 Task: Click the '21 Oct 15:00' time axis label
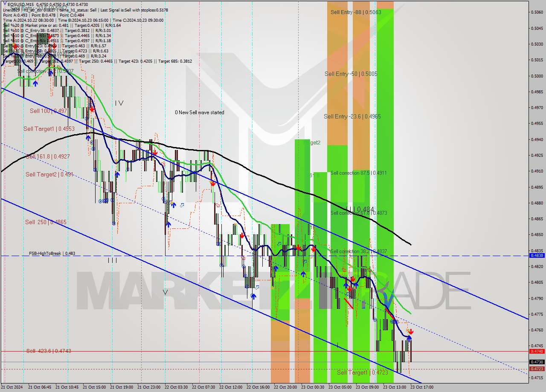point(94,387)
